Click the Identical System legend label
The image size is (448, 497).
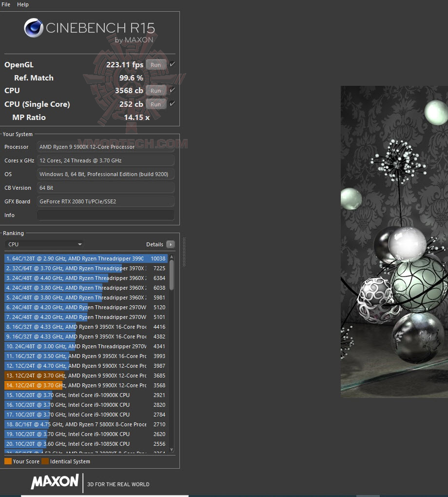coord(70,461)
